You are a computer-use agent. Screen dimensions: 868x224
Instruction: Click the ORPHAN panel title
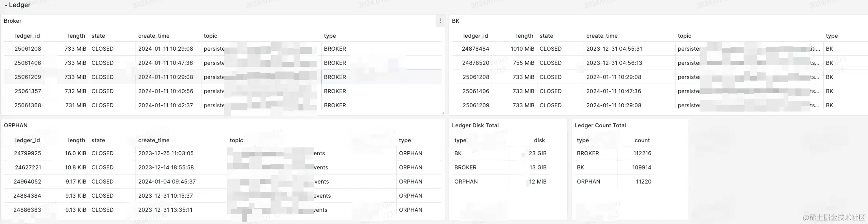[x=16, y=125]
